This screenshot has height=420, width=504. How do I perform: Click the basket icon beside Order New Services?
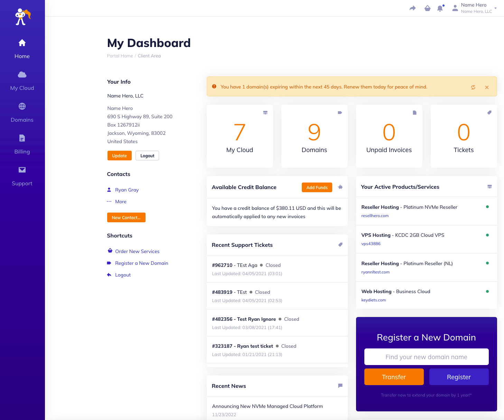point(110,251)
